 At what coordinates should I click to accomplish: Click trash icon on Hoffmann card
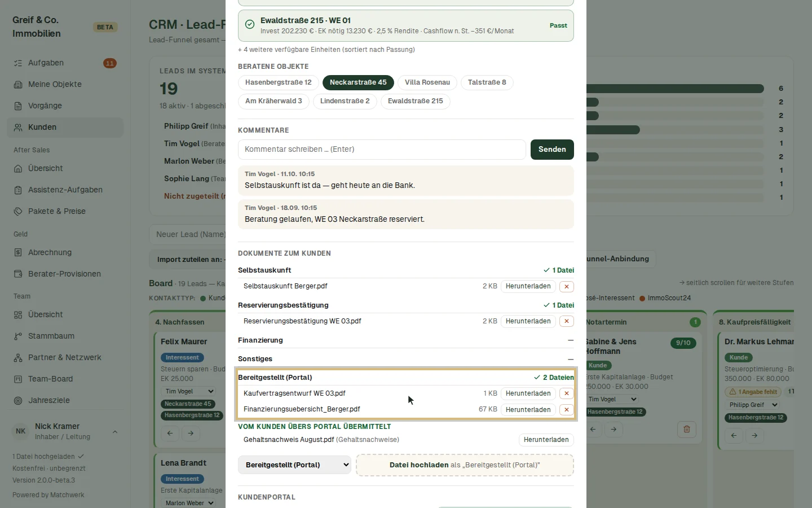687,429
